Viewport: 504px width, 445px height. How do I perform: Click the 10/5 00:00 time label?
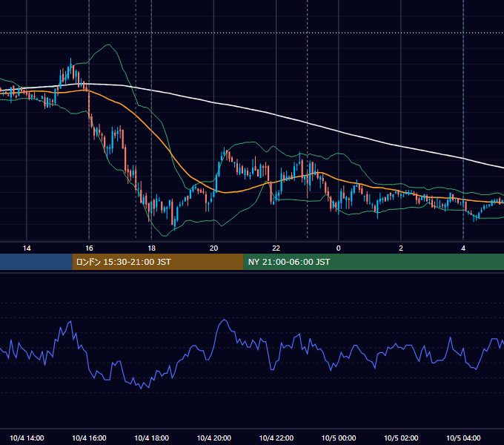pyautogui.click(x=339, y=438)
